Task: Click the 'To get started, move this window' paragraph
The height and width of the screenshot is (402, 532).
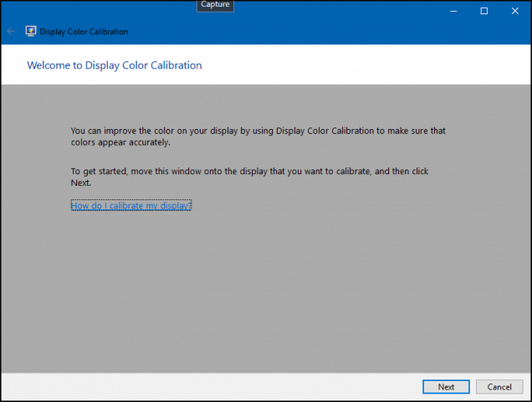Action: point(249,177)
